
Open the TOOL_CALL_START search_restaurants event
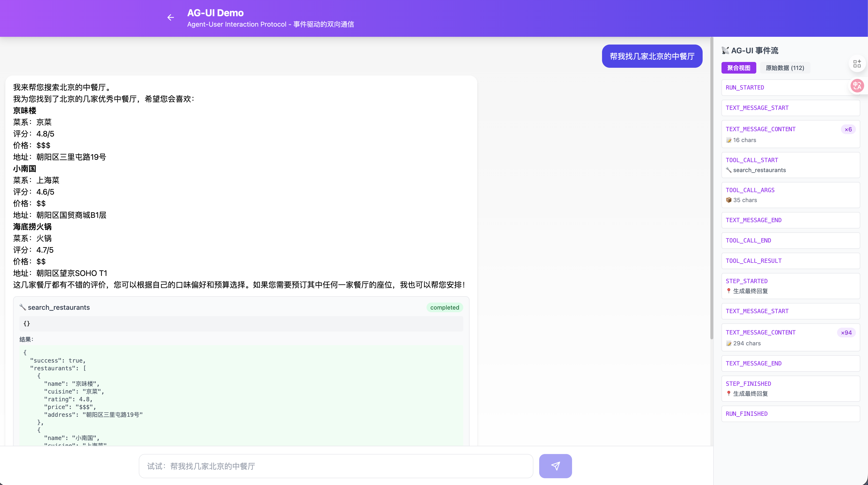[x=790, y=165]
